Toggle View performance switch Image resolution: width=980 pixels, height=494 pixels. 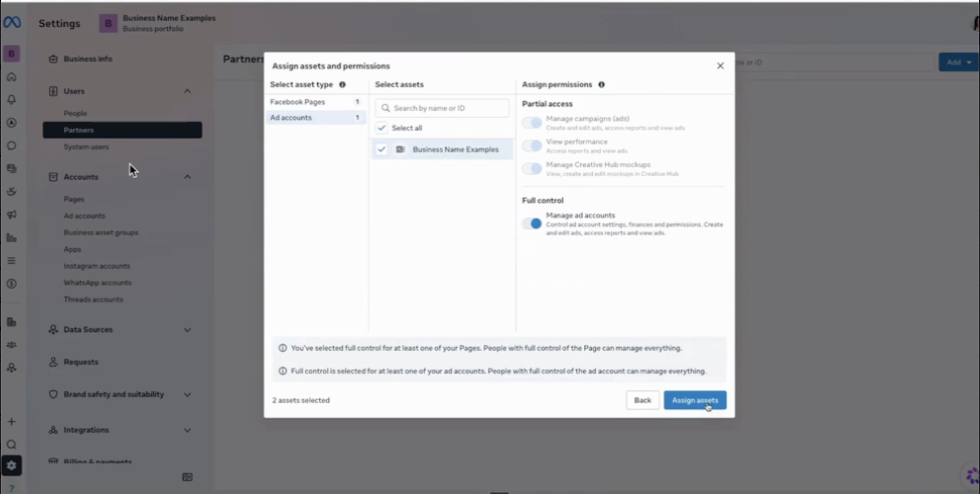pos(532,145)
